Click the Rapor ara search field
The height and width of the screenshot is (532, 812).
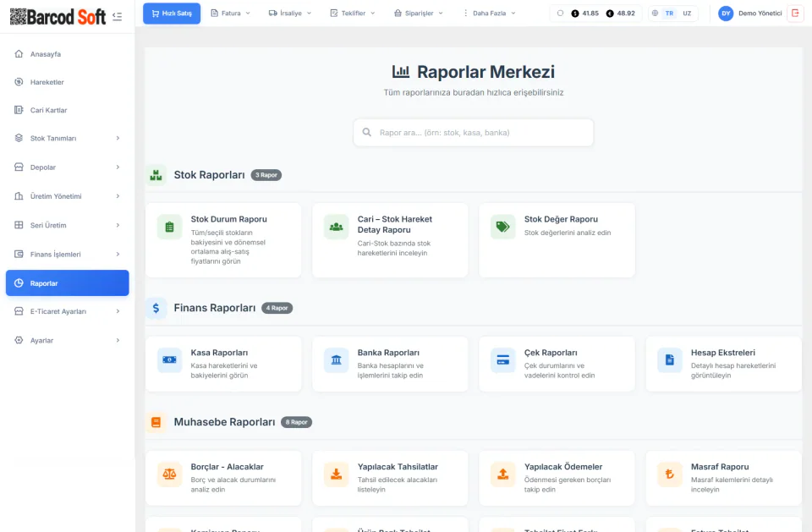474,133
